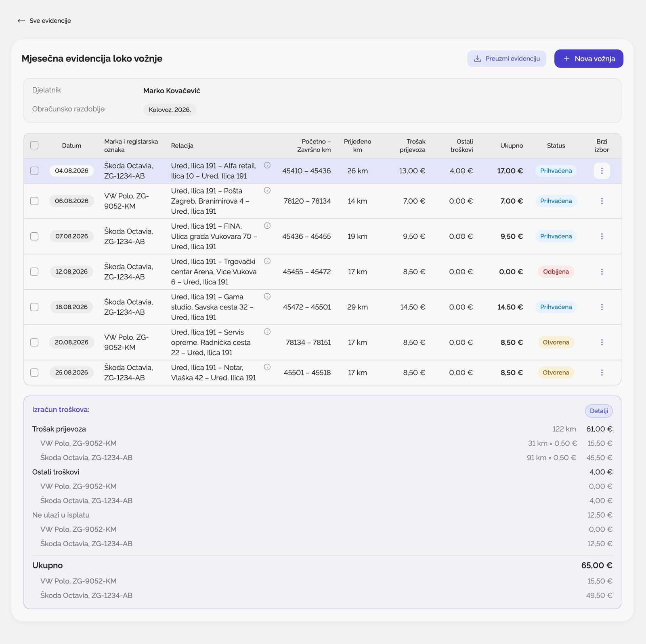Viewport: 646px width, 644px height.
Task: Expand cost calculation via Detalji
Action: pyautogui.click(x=599, y=411)
